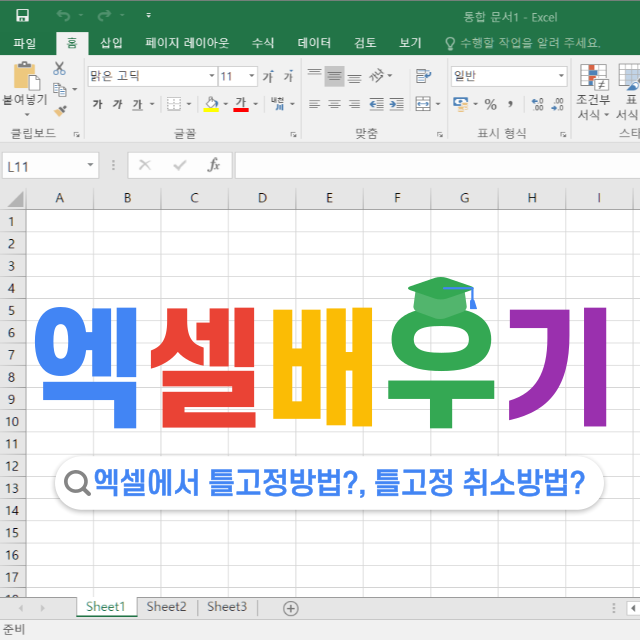640x640 pixels.
Task: Open the 맞춤 dialog launcher
Action: pyautogui.click(x=440, y=134)
